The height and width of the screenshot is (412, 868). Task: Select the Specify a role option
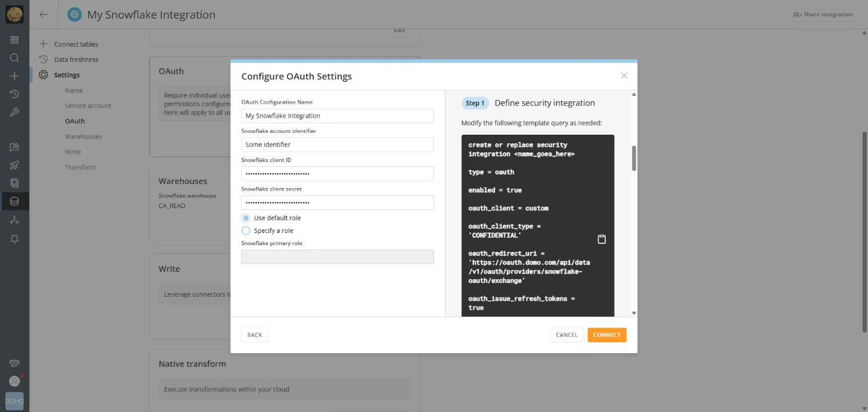point(245,231)
